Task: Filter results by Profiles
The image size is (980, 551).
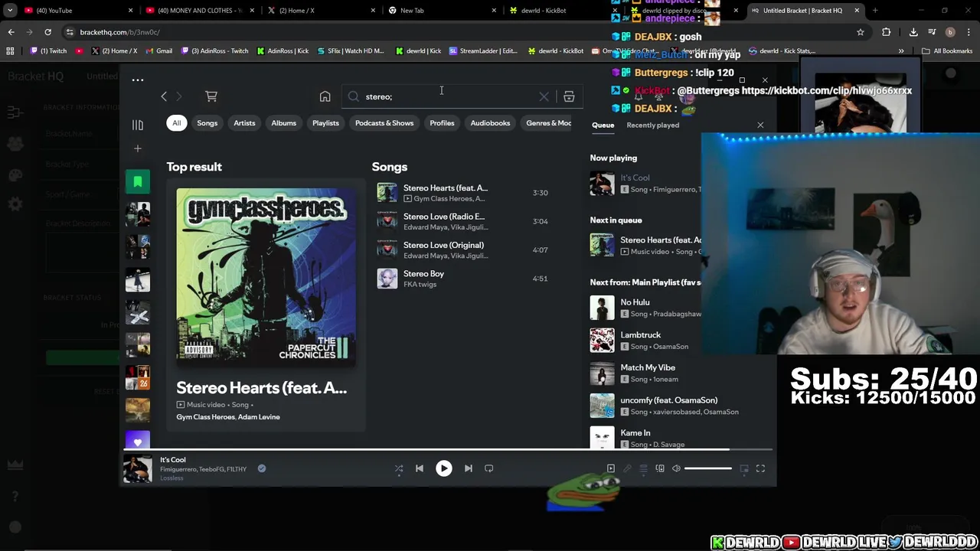Action: [442, 123]
